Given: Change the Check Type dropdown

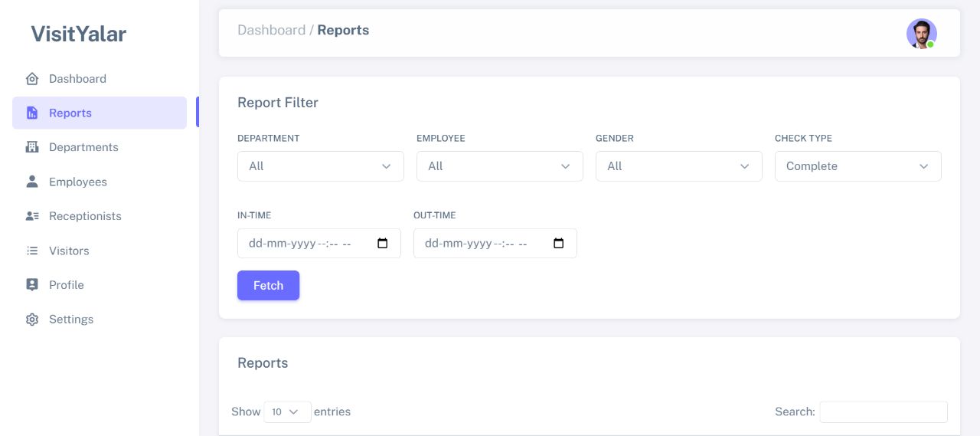Looking at the screenshot, I should coord(857,166).
